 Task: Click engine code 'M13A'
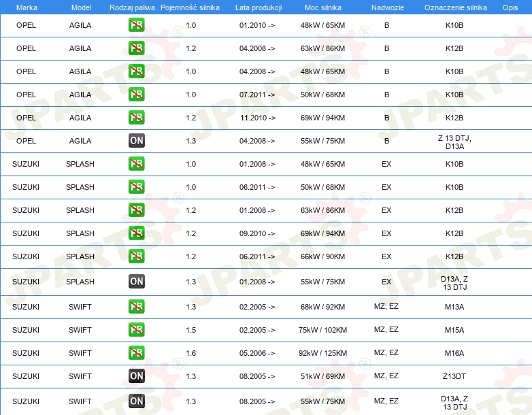[454, 307]
